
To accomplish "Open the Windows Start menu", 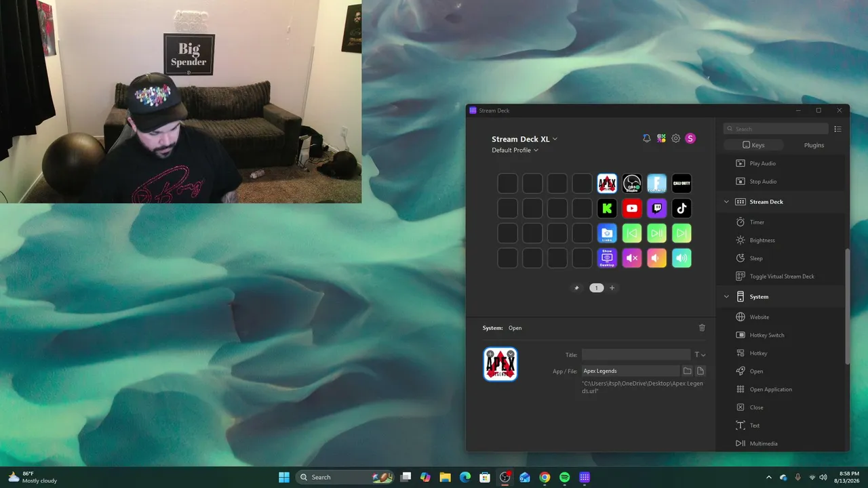I will [284, 477].
